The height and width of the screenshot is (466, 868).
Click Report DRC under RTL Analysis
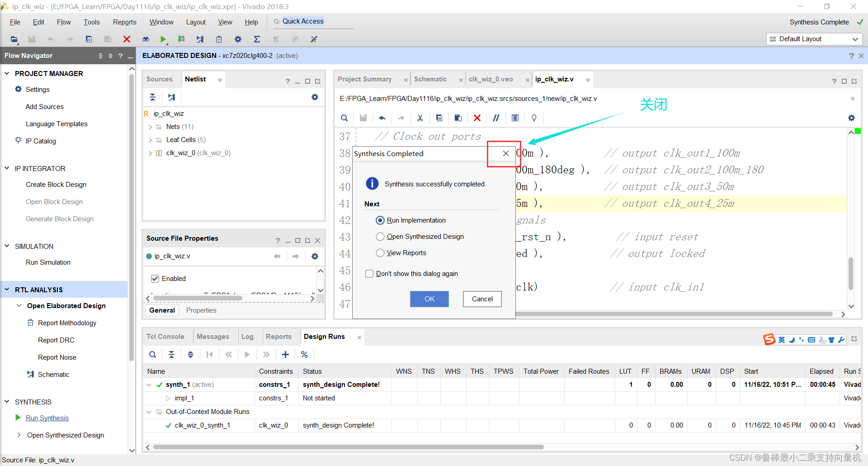click(56, 340)
